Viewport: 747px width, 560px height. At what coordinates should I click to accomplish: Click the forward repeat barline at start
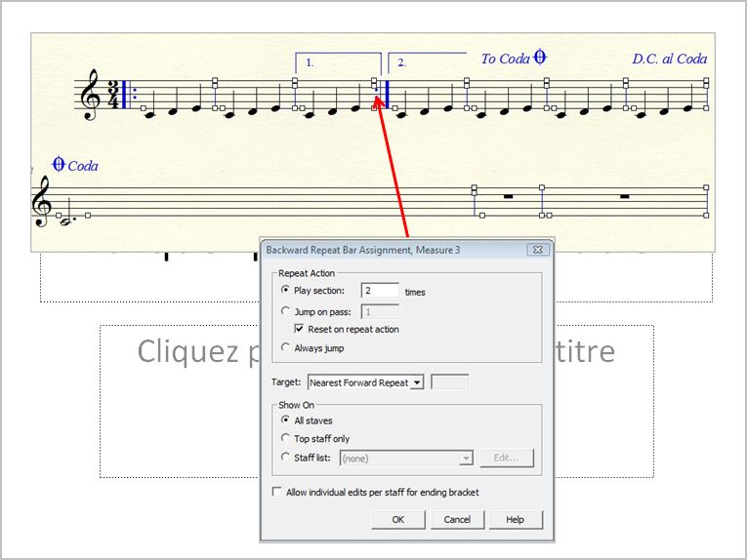(126, 95)
